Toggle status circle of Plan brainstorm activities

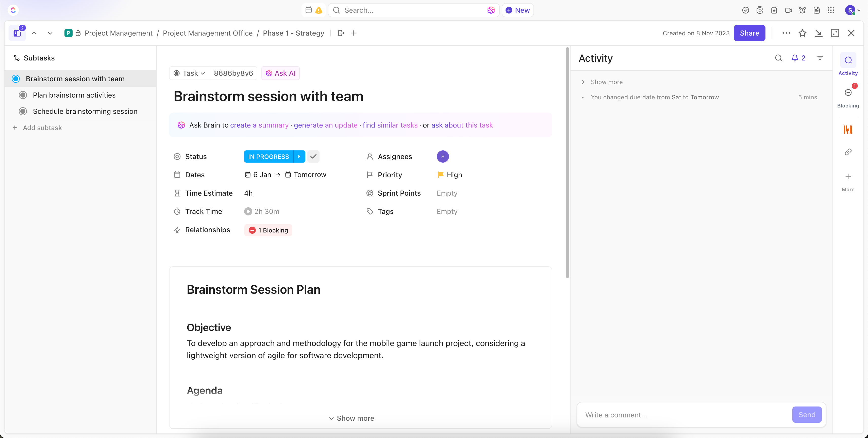pyautogui.click(x=23, y=95)
